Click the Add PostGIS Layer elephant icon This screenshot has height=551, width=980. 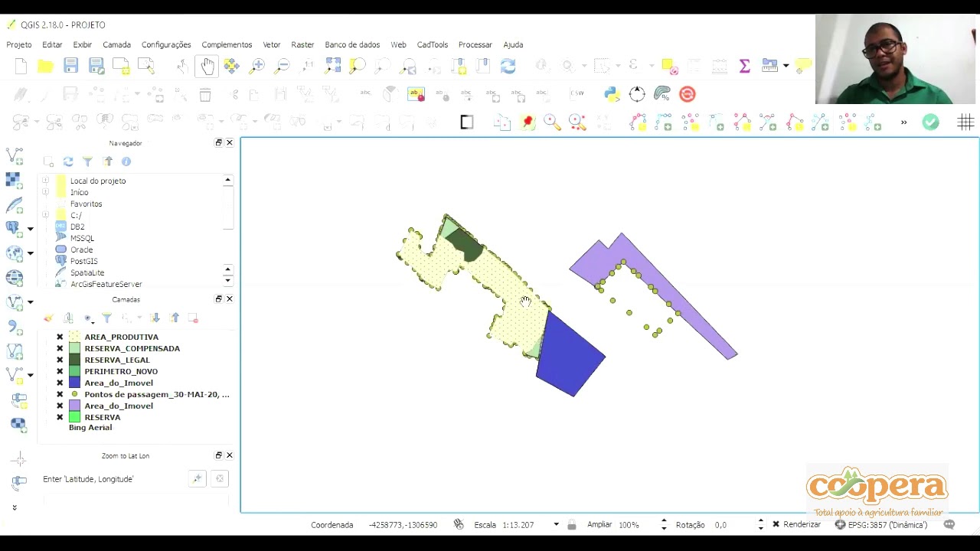coord(13,228)
